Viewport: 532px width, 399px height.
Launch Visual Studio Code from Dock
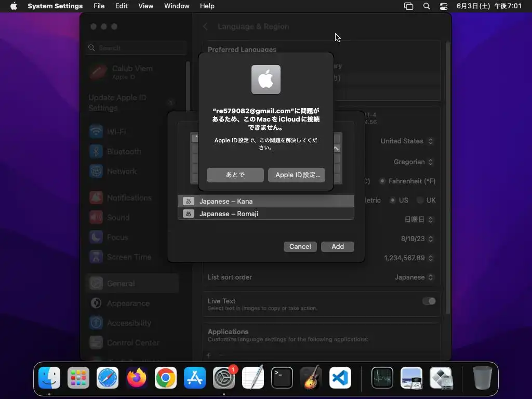pyautogui.click(x=340, y=378)
